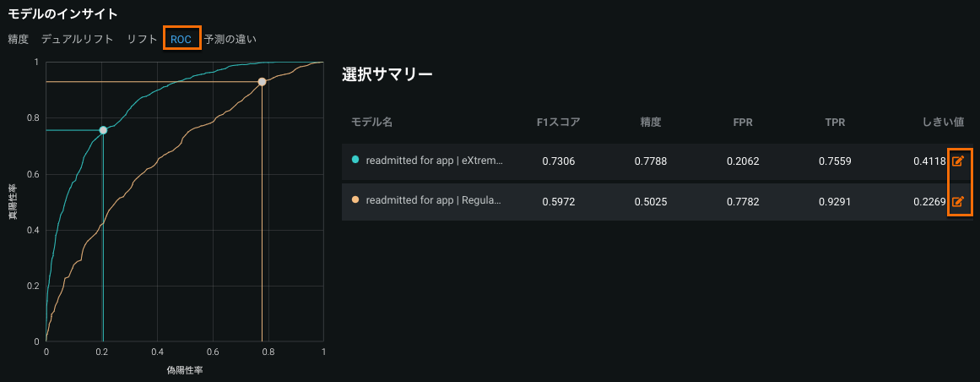The image size is (980, 382).
Task: Click the 0.4118 threshold value
Action: click(929, 161)
